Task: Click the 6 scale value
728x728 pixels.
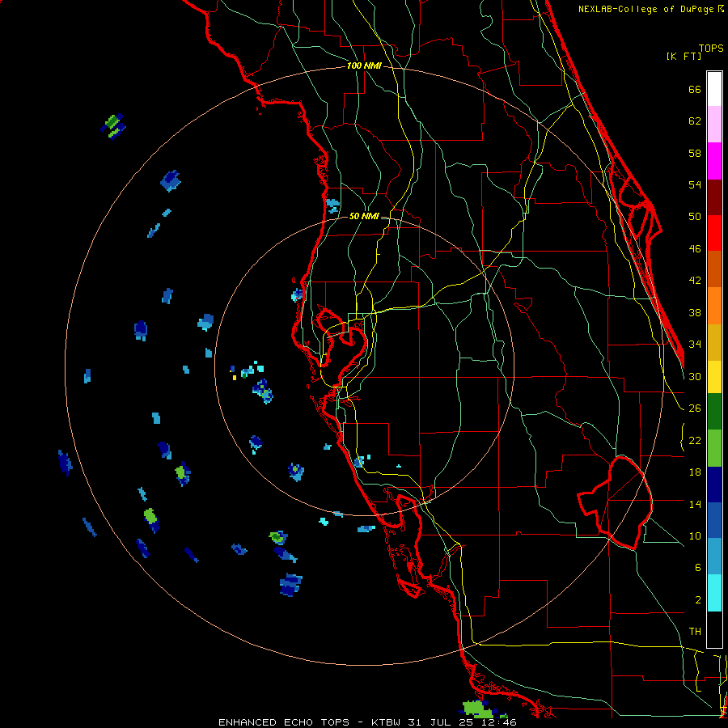Action: pos(697,568)
